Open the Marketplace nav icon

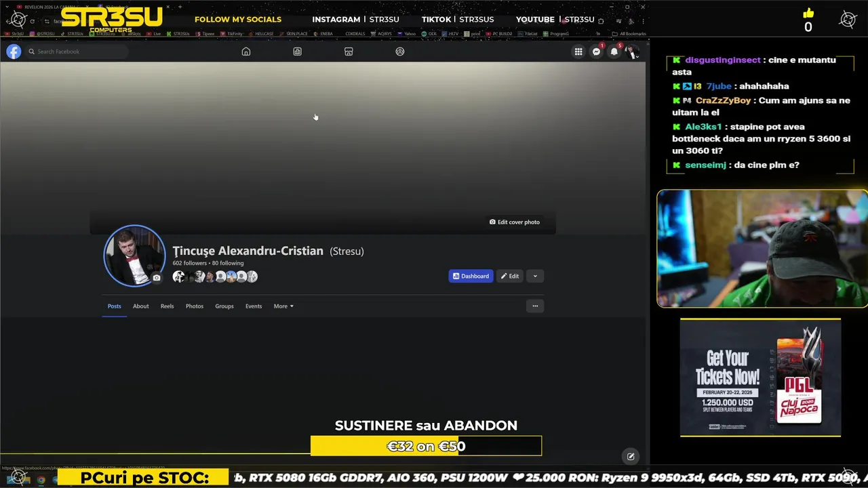[x=349, y=52]
